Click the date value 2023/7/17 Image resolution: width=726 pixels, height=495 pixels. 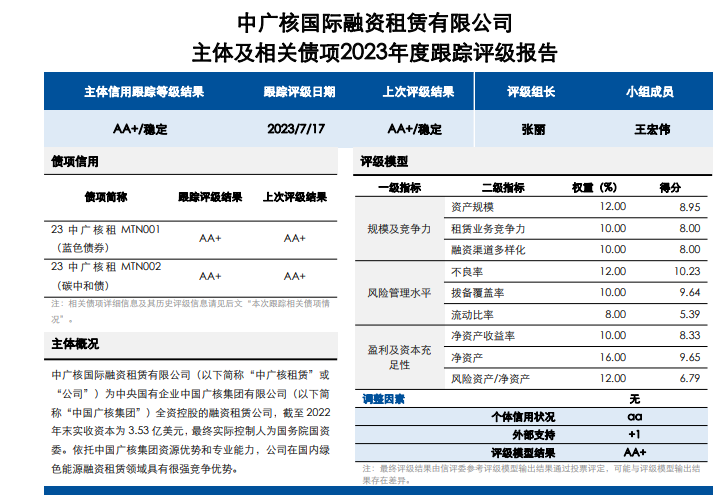pos(298,129)
